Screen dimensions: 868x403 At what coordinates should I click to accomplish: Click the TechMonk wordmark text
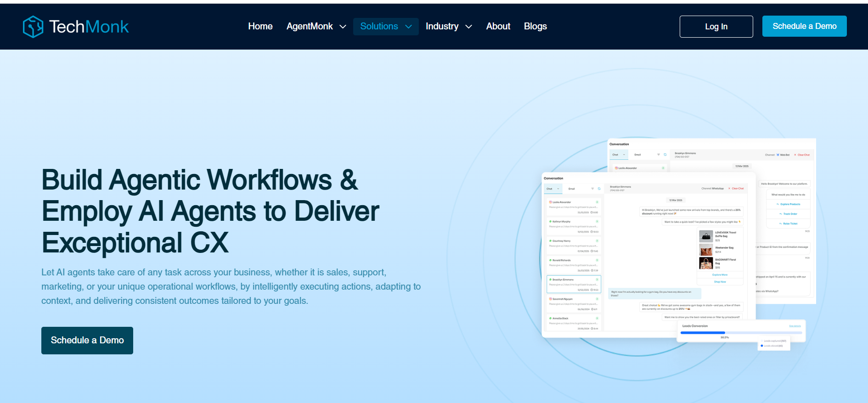tap(89, 27)
